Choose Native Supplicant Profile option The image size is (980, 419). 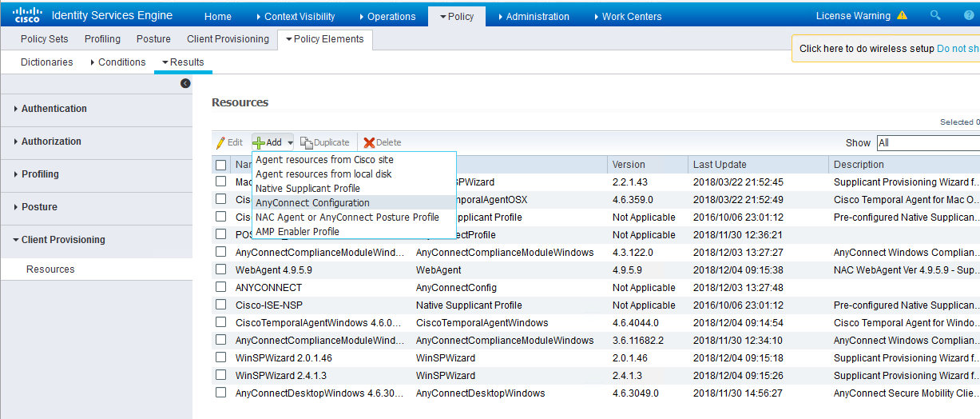(x=354, y=189)
